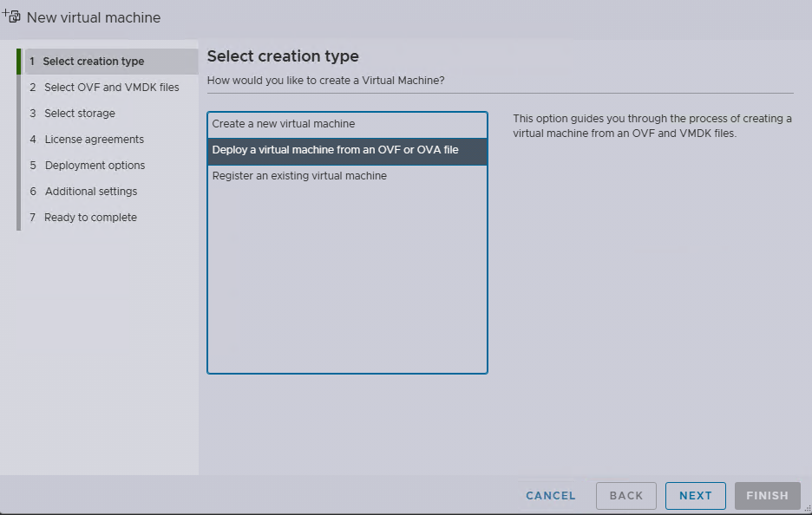Choose Create a new virtual machine option
The width and height of the screenshot is (812, 515).
click(x=283, y=124)
